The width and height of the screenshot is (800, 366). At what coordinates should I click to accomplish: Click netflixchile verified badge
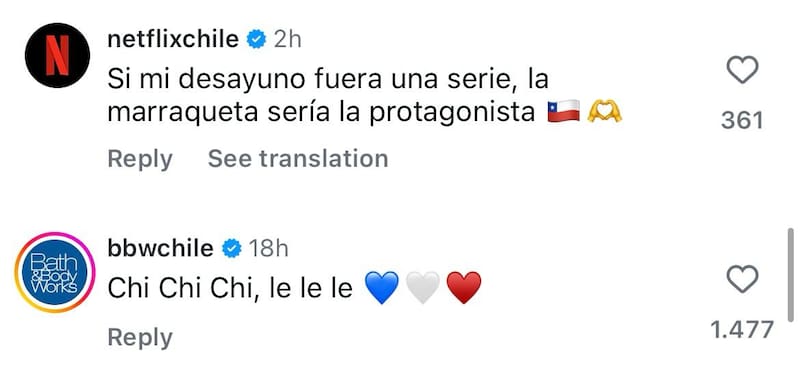257,39
